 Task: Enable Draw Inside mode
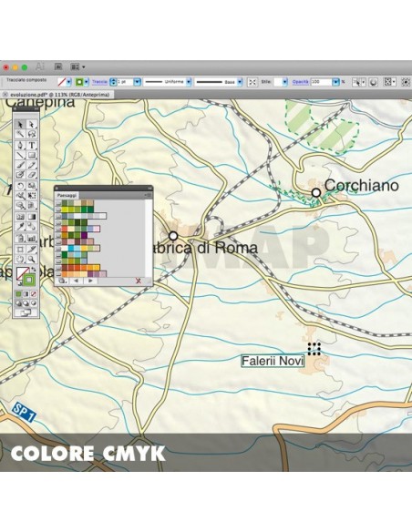pyautogui.click(x=34, y=303)
